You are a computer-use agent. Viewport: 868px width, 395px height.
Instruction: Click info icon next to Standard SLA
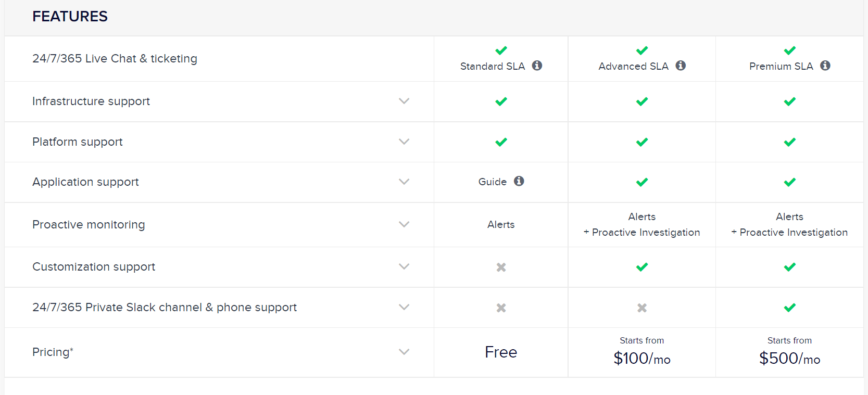[x=537, y=66]
